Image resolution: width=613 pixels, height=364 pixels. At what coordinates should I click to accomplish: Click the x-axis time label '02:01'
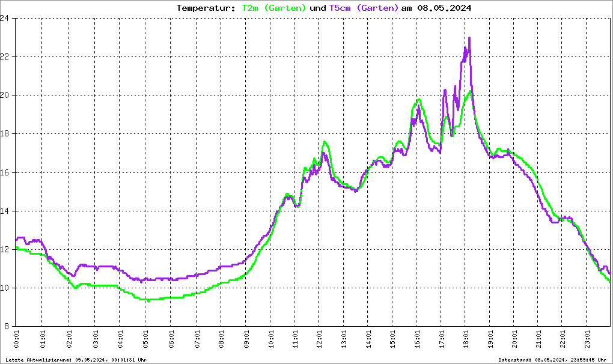tap(70, 339)
